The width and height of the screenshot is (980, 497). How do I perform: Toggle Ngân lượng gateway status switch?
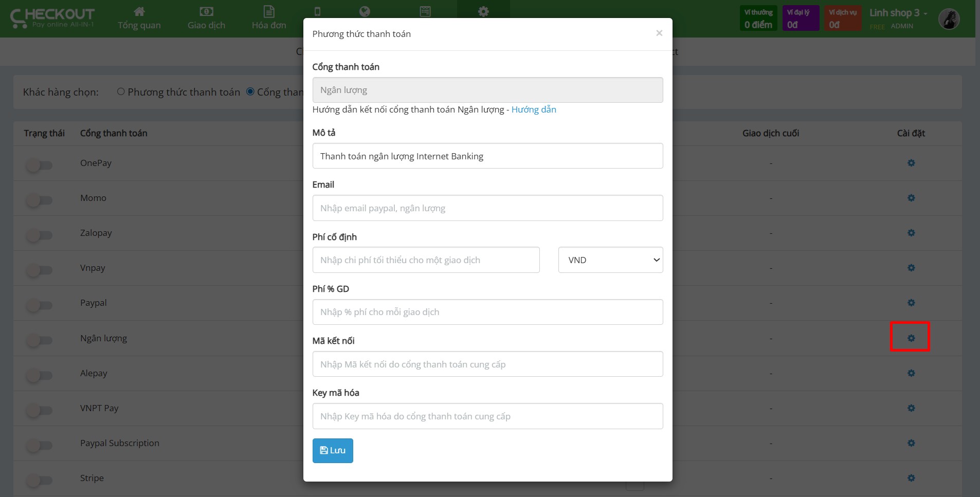coord(40,340)
